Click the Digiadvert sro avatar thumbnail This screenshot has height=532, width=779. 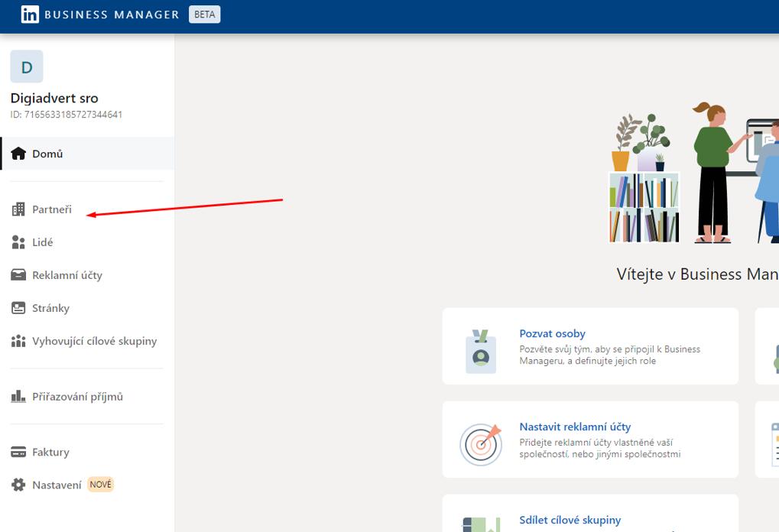click(26, 66)
